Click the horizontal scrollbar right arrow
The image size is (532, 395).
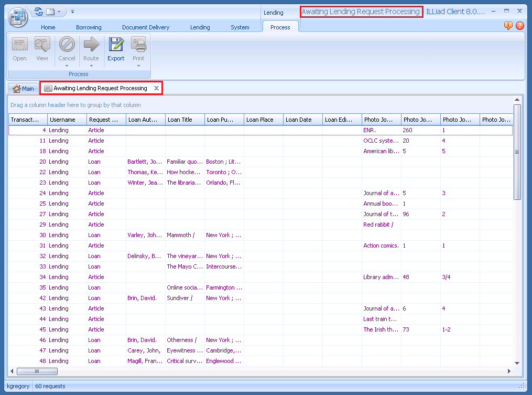coord(508,371)
